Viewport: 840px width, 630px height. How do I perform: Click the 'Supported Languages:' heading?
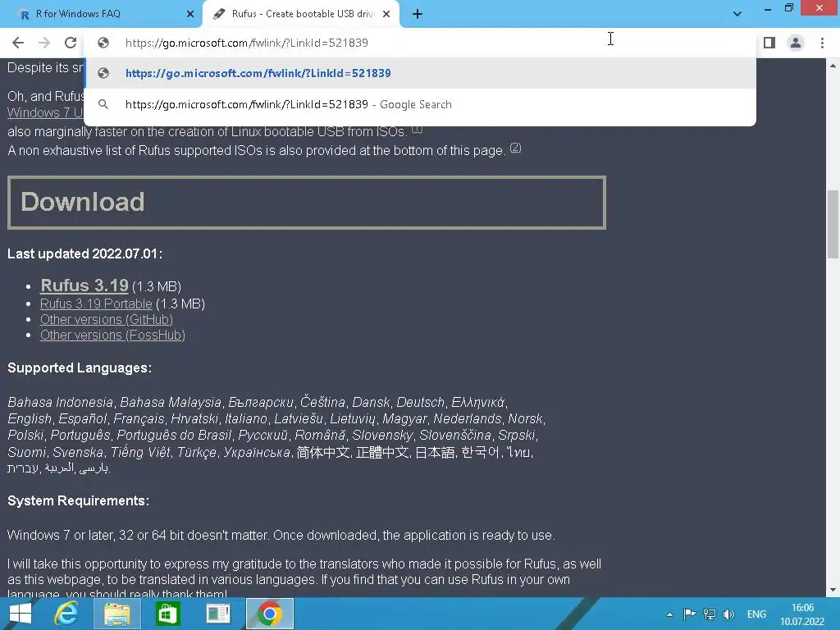click(x=80, y=368)
